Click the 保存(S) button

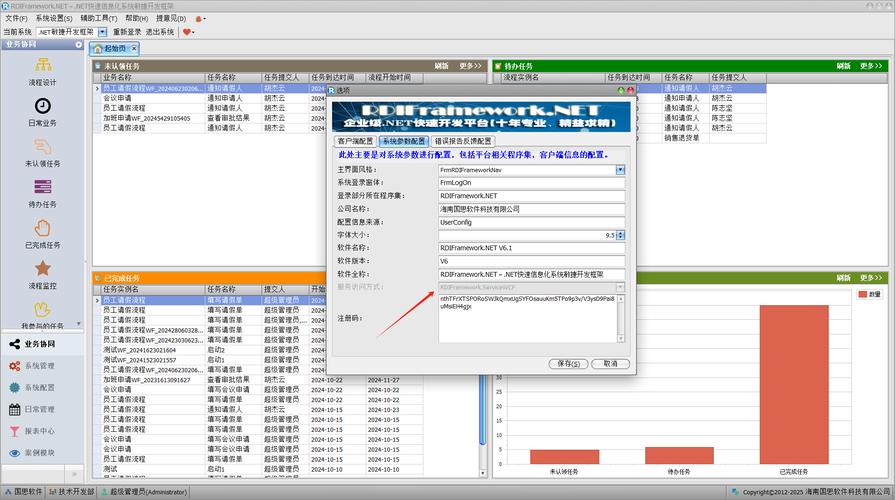click(568, 363)
